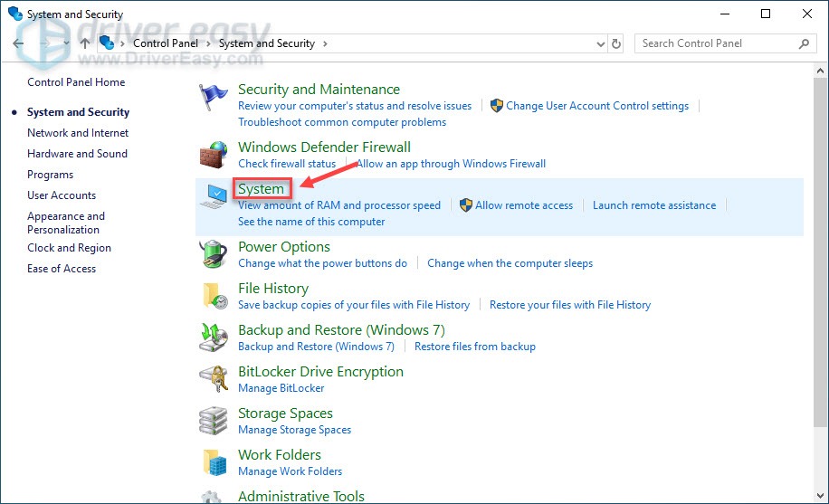The image size is (829, 504).
Task: Click the scrollbar down arrow
Action: 820,496
